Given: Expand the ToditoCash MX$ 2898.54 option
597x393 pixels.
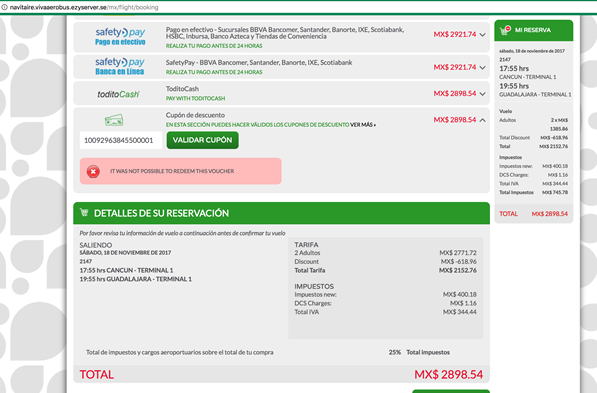Looking at the screenshot, I should (482, 94).
